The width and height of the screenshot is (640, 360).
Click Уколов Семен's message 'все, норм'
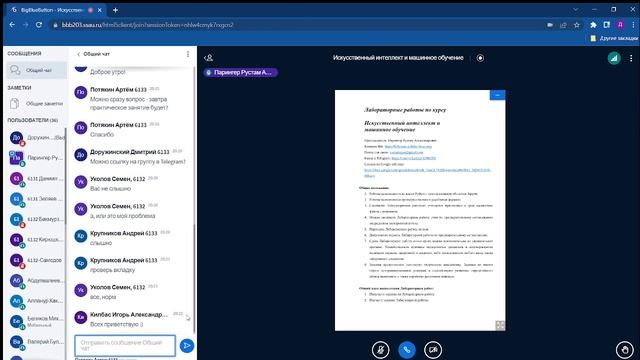point(103,297)
